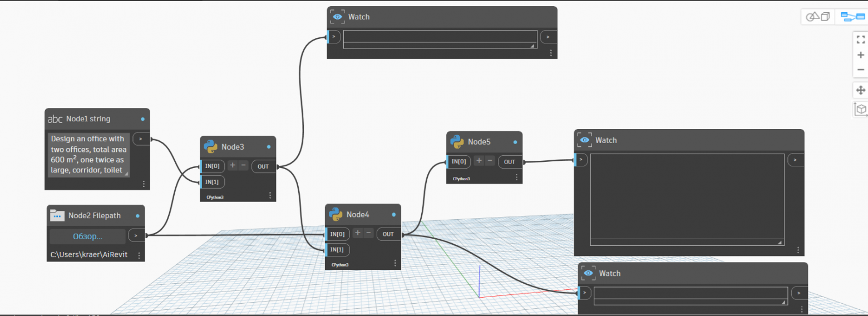Open the three-dot menu of the large Watch node connected to Node5
The height and width of the screenshot is (316, 868).
798,250
